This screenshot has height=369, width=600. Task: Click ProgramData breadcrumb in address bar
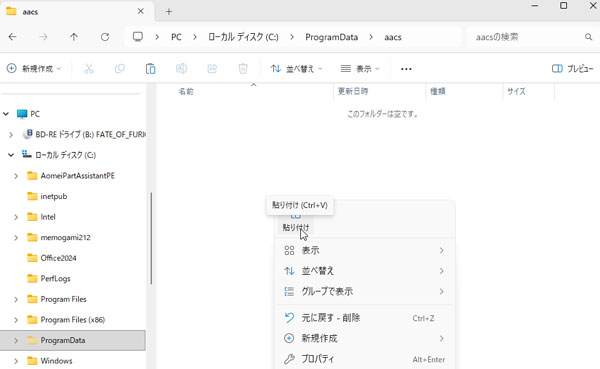pyautogui.click(x=331, y=37)
